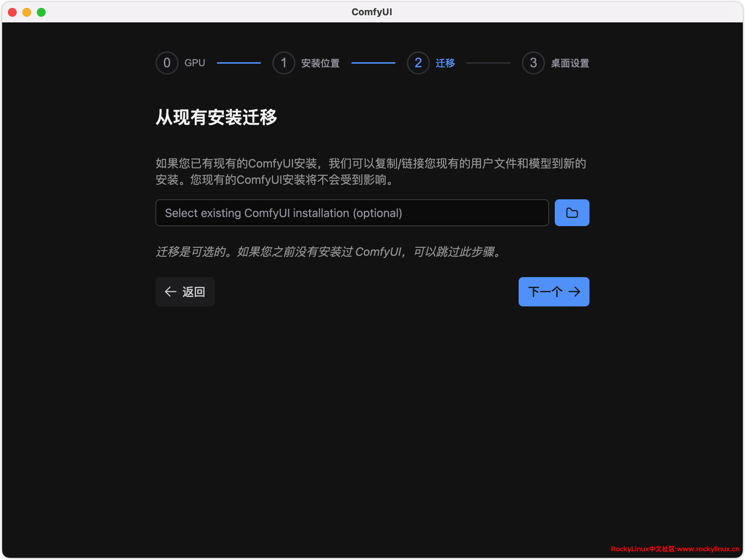
Task: Minimize the window with yellow button
Action: coord(27,12)
